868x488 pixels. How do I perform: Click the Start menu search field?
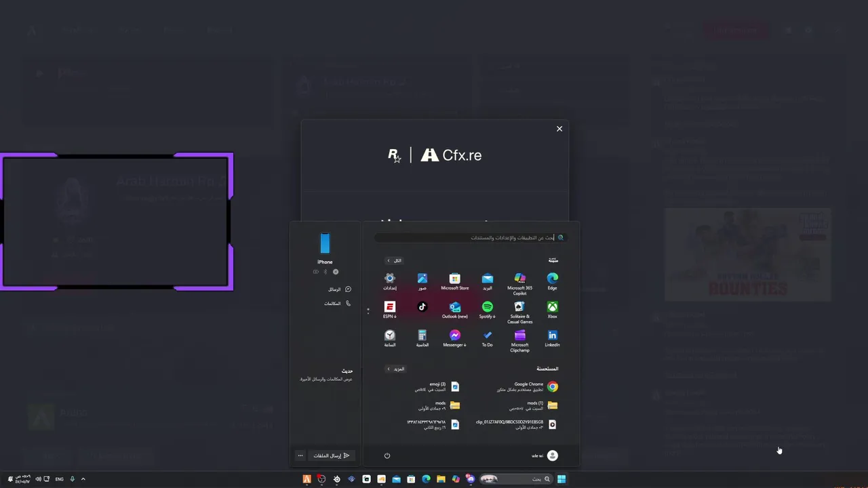coord(470,238)
